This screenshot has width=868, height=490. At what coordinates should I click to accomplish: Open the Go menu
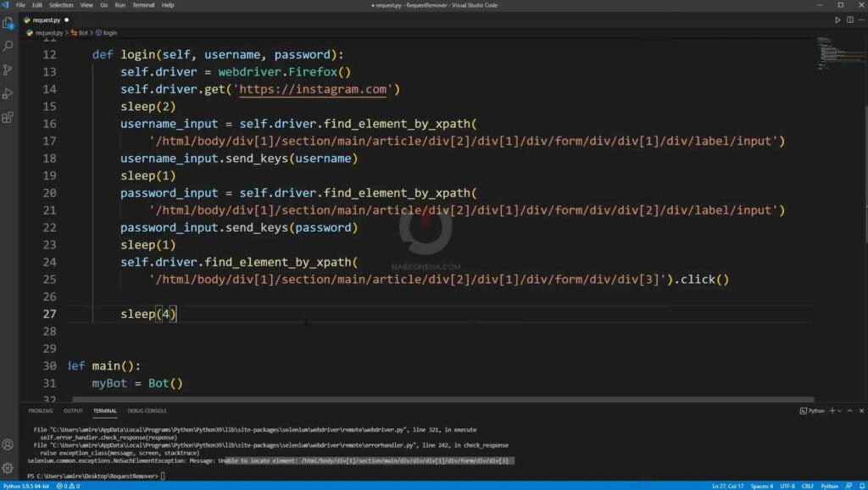click(103, 5)
